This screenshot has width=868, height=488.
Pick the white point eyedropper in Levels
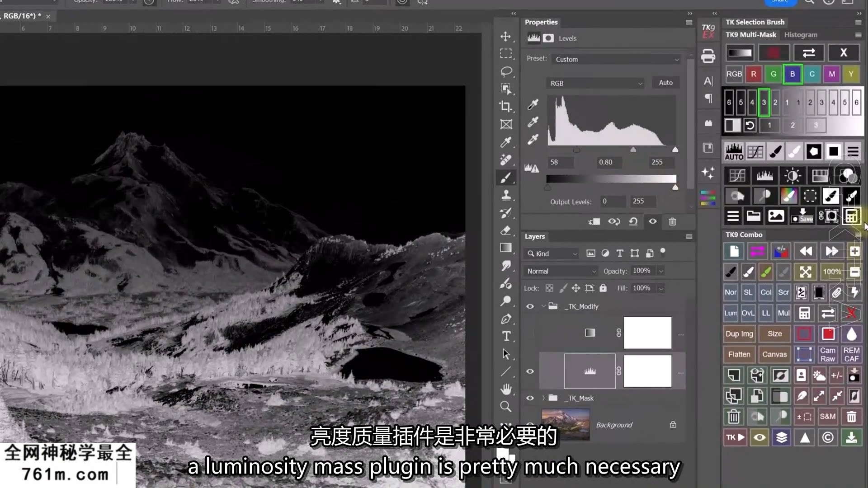(533, 139)
